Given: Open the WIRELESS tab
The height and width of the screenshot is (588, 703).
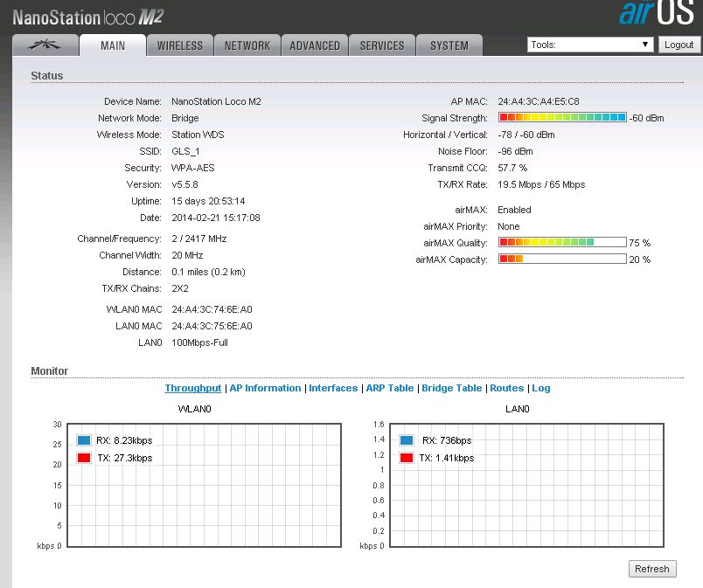Looking at the screenshot, I should [x=180, y=45].
